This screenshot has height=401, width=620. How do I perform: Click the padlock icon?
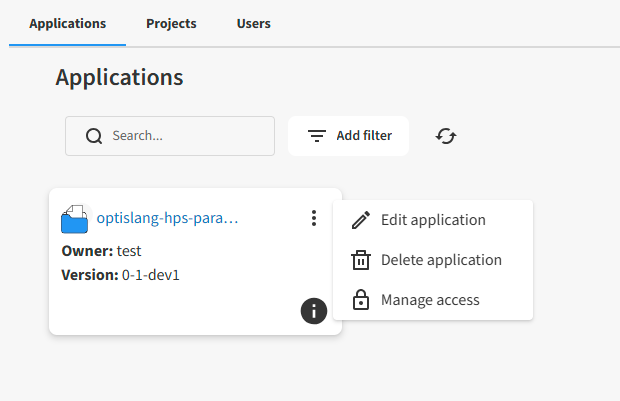click(361, 300)
